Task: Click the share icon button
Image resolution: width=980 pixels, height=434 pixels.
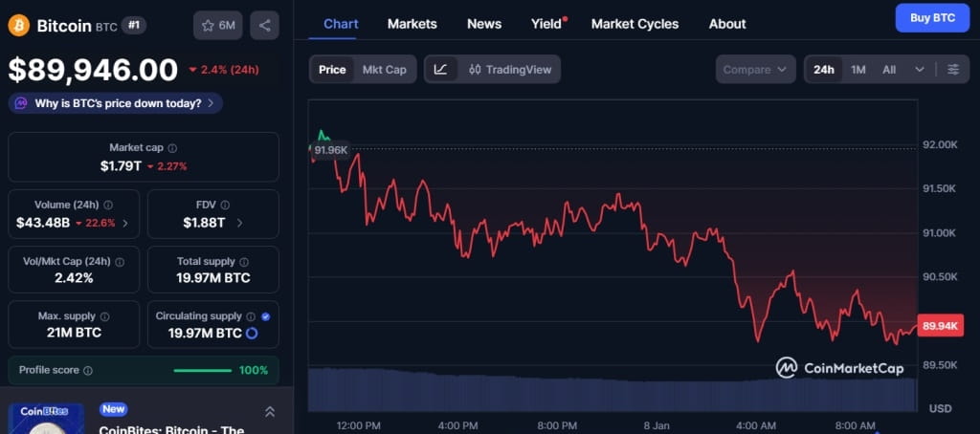Action: [x=264, y=26]
